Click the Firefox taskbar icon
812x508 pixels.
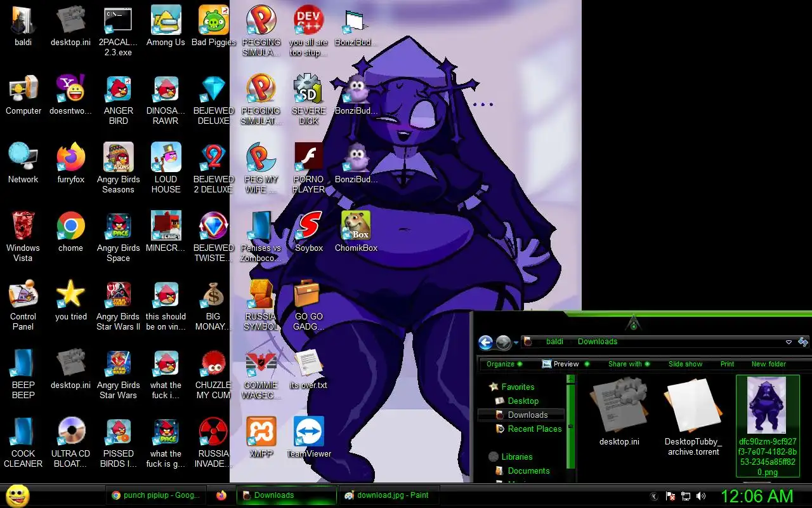pyautogui.click(x=221, y=495)
